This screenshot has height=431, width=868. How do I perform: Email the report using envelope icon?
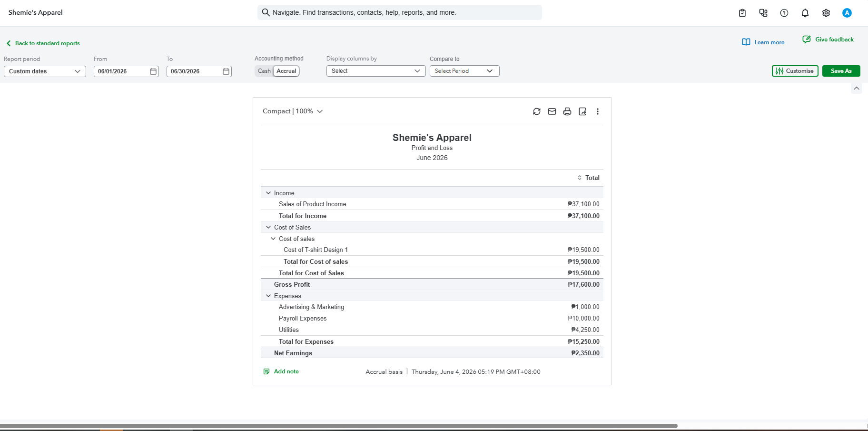552,111
